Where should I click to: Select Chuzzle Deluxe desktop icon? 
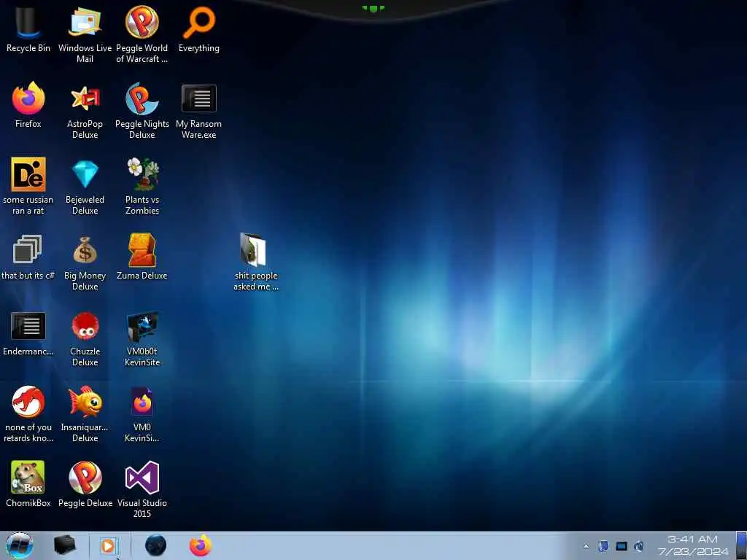[85, 338]
